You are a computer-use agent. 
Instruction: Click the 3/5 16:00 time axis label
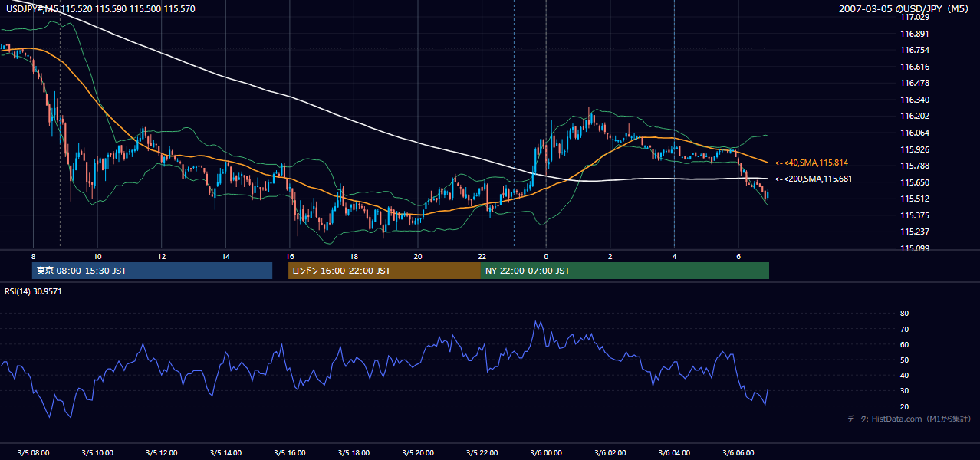pyautogui.click(x=290, y=452)
